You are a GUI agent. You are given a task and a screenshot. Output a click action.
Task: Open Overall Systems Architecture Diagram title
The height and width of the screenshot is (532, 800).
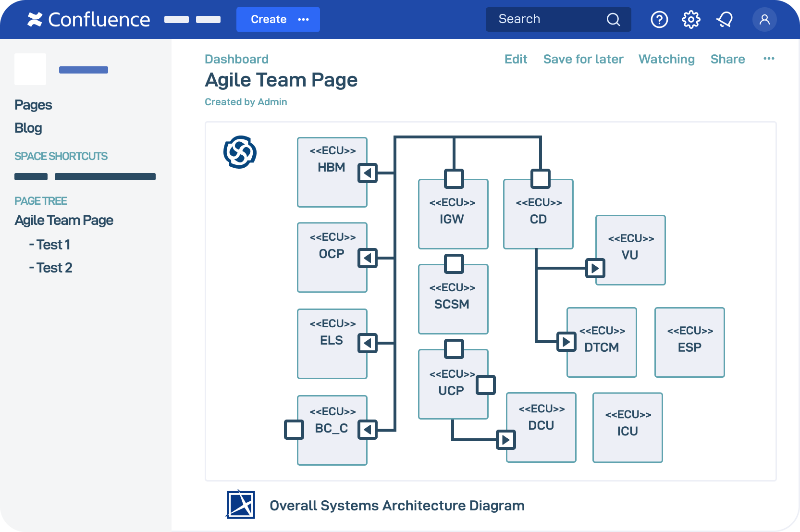click(397, 506)
